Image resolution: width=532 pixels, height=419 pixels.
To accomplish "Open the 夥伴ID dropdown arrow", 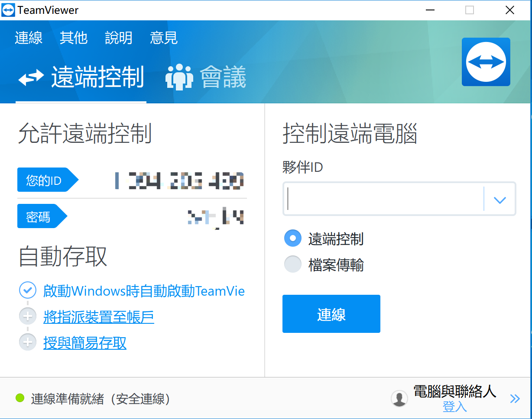I will [x=500, y=200].
